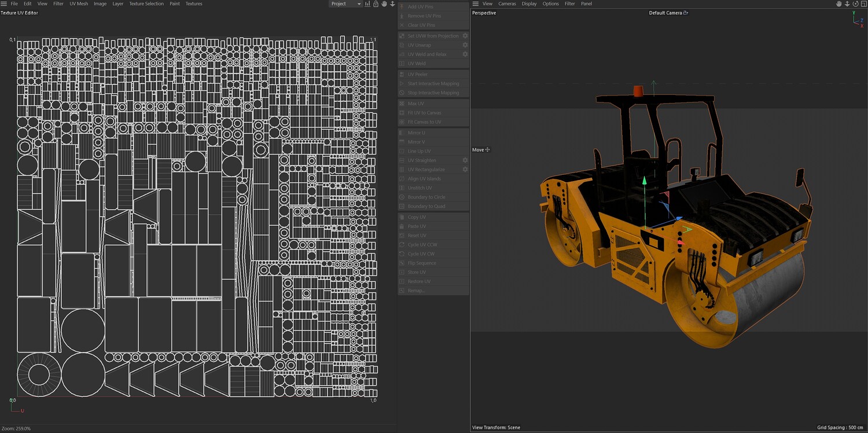Click Cycle UV CW
Screen dimensions: 868x433
pyautogui.click(x=433, y=254)
